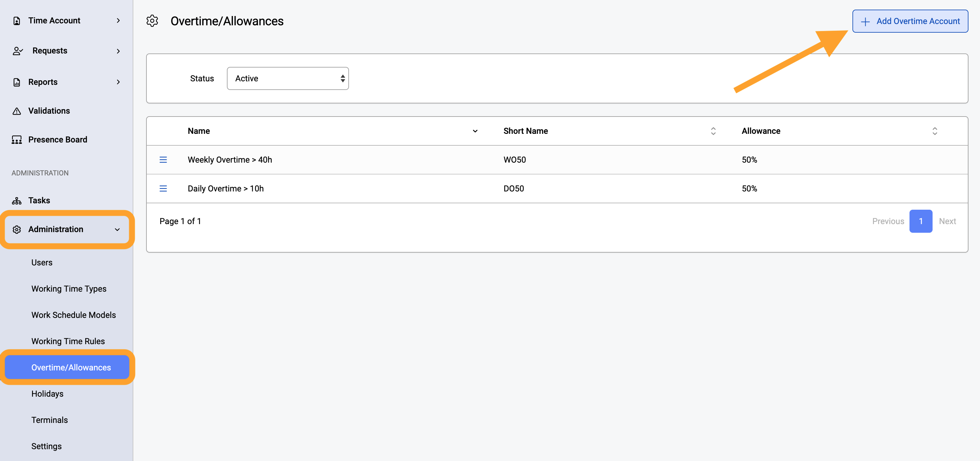The height and width of the screenshot is (461, 980).
Task: Click page 1 pagination button
Action: pyautogui.click(x=921, y=221)
